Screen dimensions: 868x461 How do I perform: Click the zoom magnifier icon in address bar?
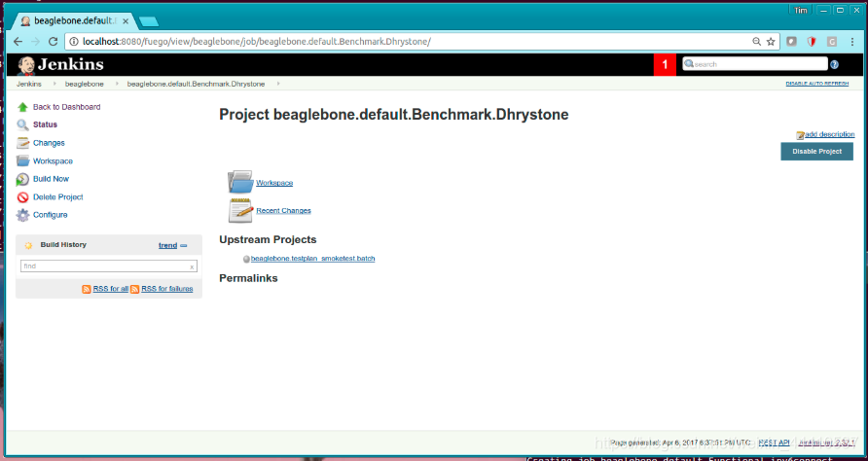pyautogui.click(x=756, y=42)
